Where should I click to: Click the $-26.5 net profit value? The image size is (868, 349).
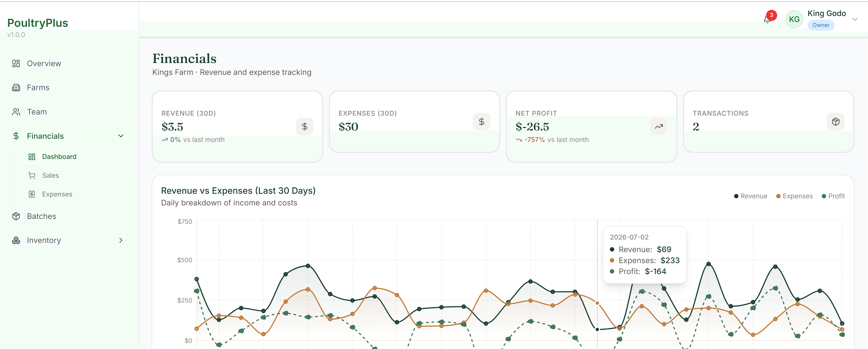point(532,127)
